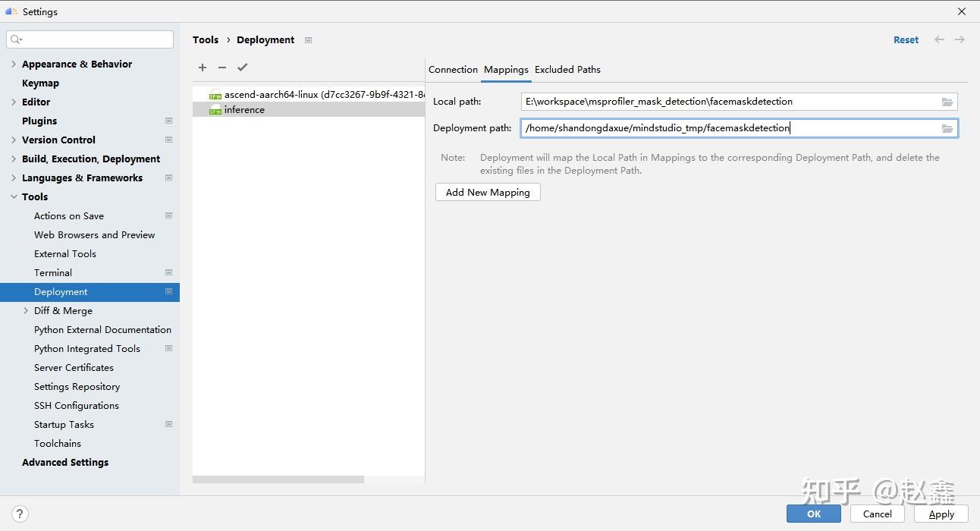The width and height of the screenshot is (980, 531).
Task: Click the server list horizontal scrollbar
Action: tap(278, 479)
